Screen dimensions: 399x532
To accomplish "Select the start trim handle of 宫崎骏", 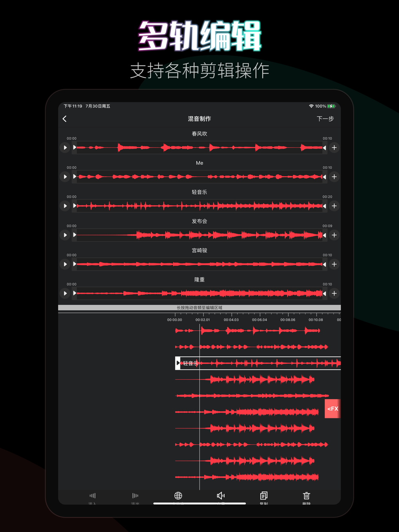I will pyautogui.click(x=75, y=264).
